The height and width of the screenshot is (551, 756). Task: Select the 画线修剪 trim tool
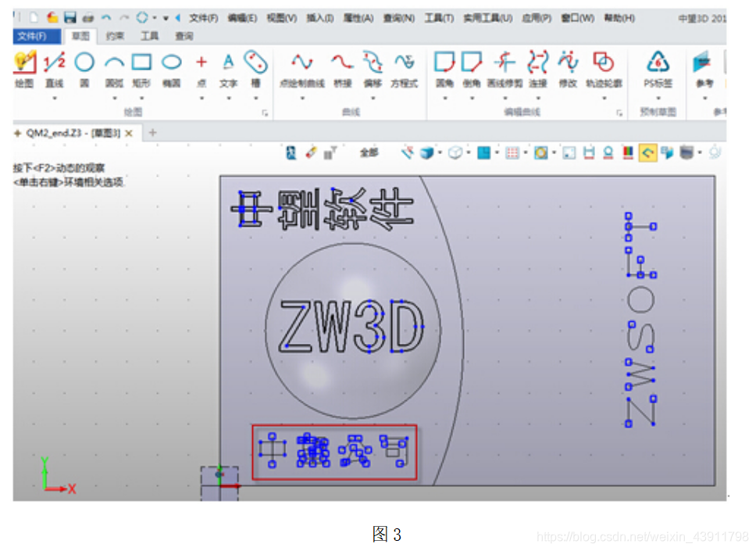click(x=505, y=69)
